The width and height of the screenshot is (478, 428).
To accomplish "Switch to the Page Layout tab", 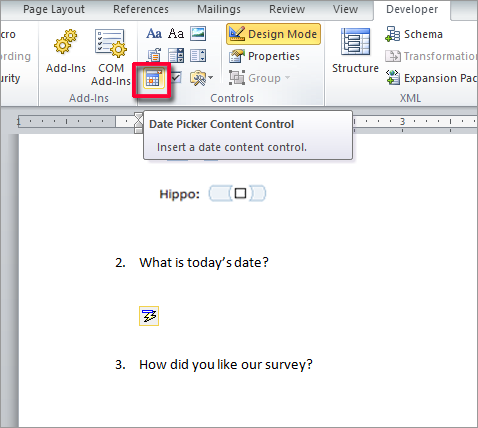I will coord(54,9).
